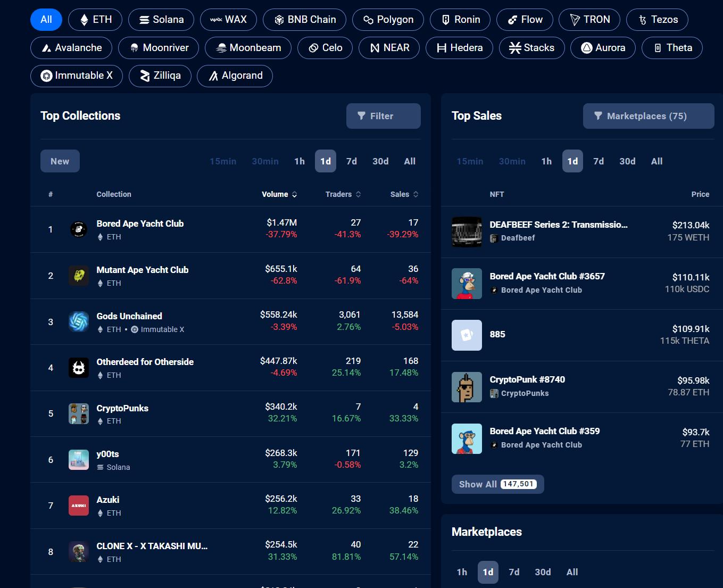Click the Algorand chain filter chip

click(235, 76)
